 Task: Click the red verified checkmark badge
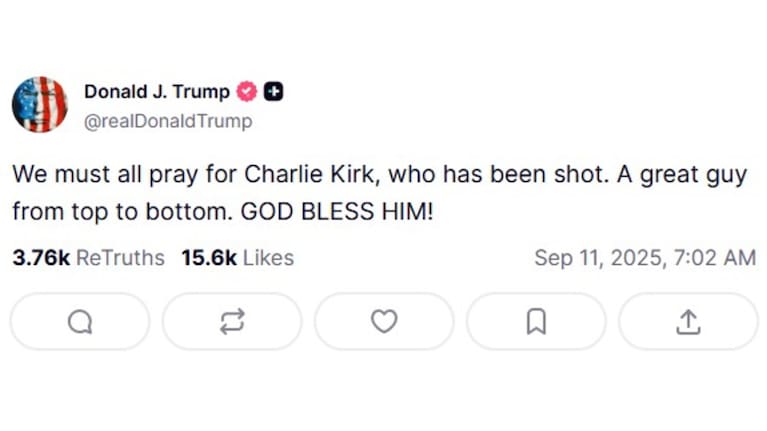click(246, 92)
